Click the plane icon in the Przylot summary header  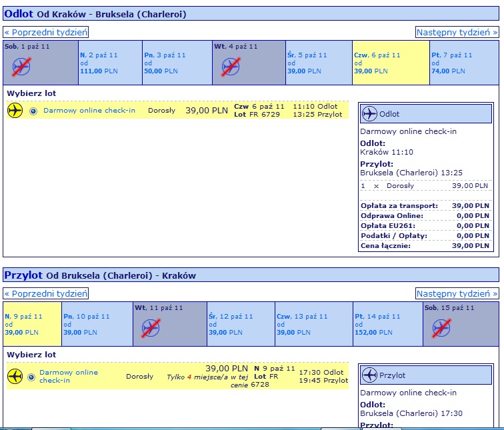(x=369, y=375)
